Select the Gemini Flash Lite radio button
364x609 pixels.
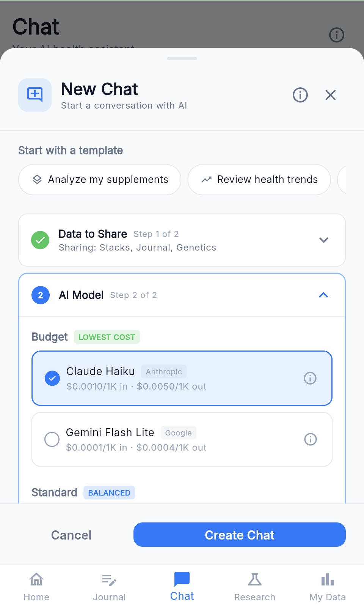tap(52, 439)
